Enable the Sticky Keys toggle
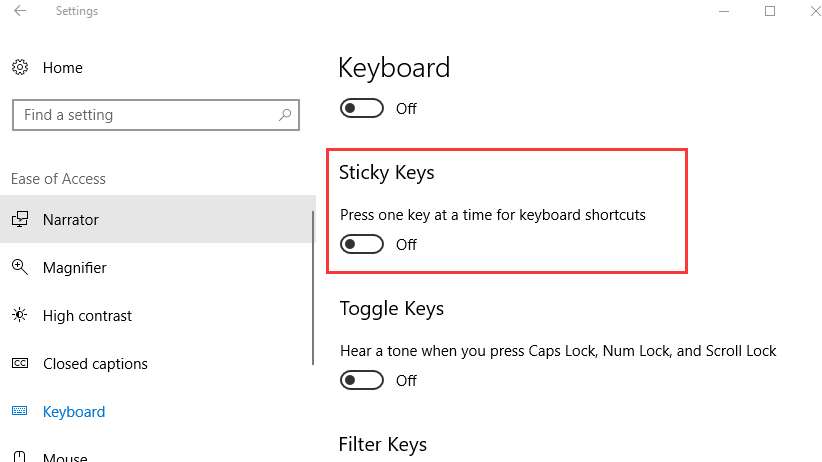The height and width of the screenshot is (462, 822). [362, 245]
